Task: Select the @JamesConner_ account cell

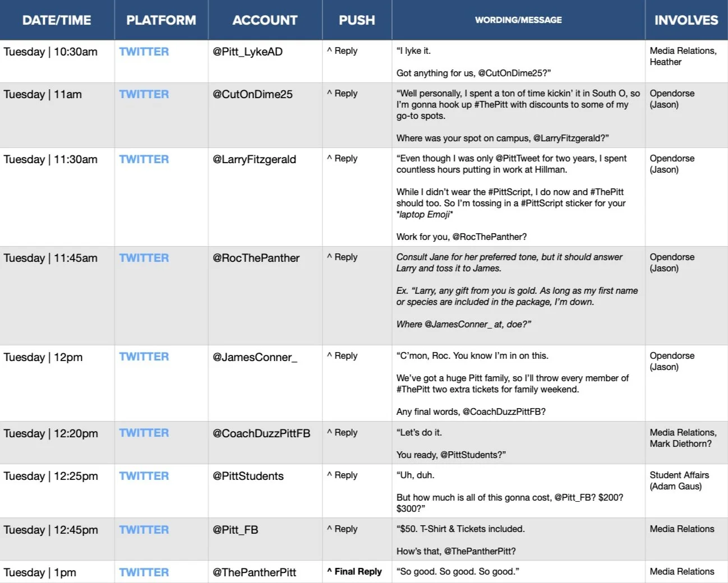Action: click(265, 383)
